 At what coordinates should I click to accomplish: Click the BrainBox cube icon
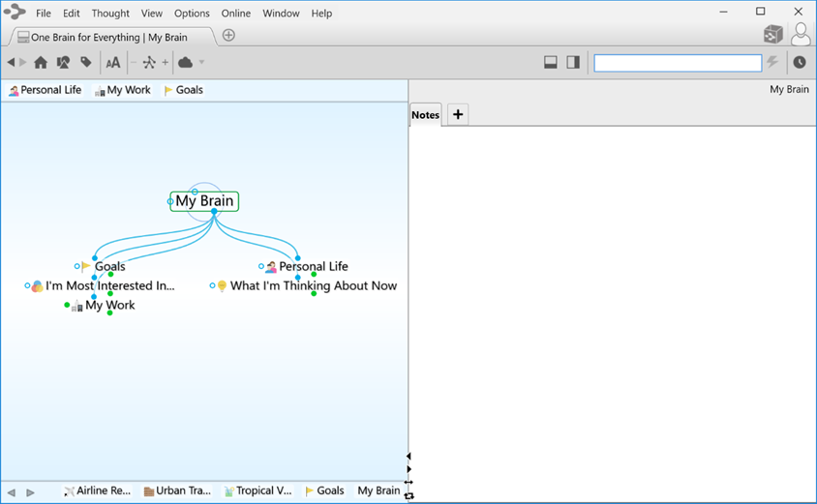[x=772, y=35]
